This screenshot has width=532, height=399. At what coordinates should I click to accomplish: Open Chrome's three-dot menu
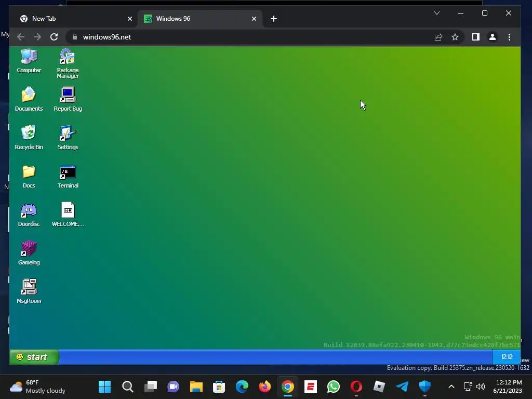[x=509, y=37]
